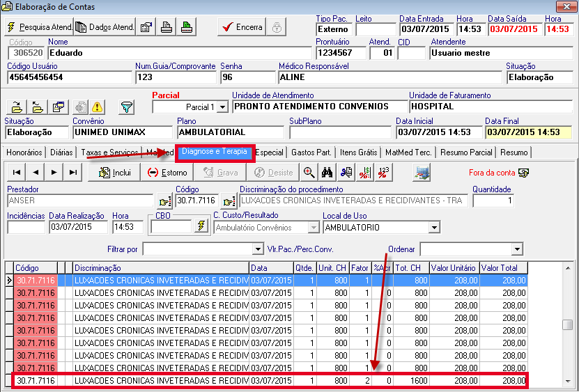579x392 pixels.
Task: Click the Encerra checkmark button
Action: 242,27
